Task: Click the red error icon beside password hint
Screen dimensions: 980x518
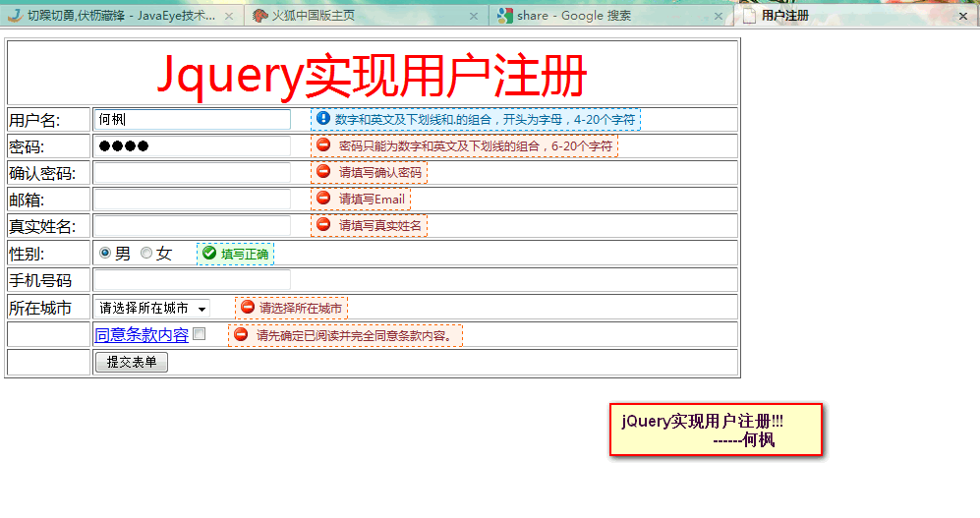Action: tap(323, 144)
